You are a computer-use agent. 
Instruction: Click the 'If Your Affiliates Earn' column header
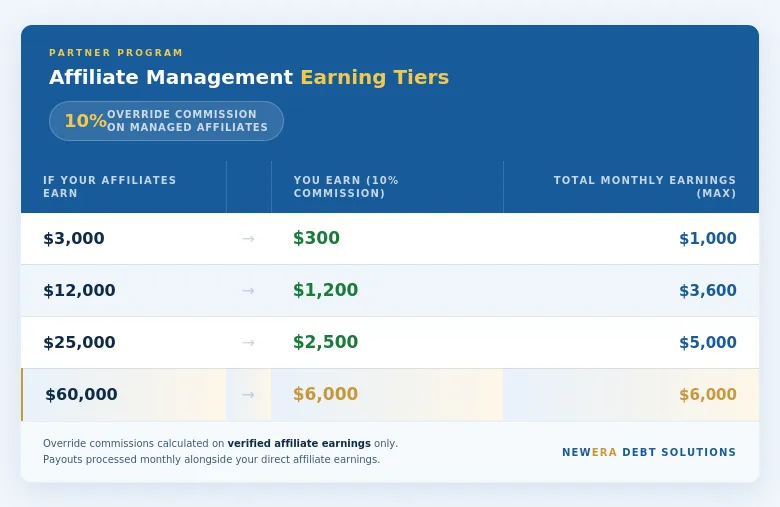pyautogui.click(x=109, y=187)
